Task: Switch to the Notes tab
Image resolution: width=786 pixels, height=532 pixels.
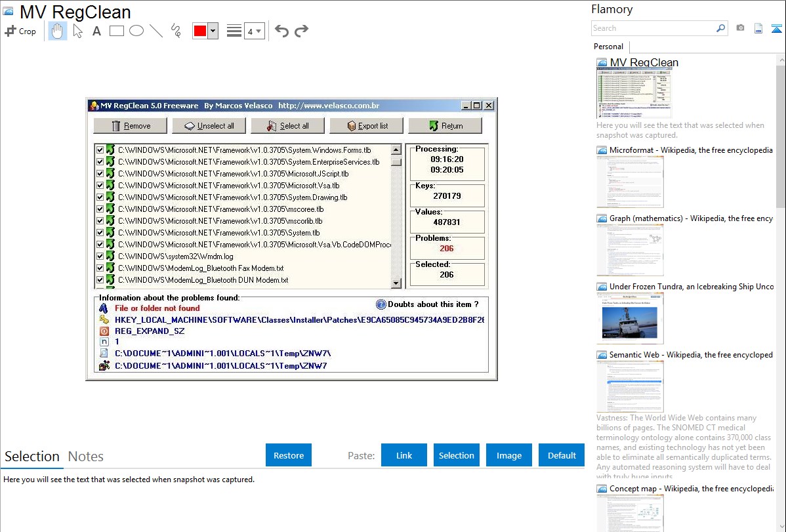Action: pos(86,457)
